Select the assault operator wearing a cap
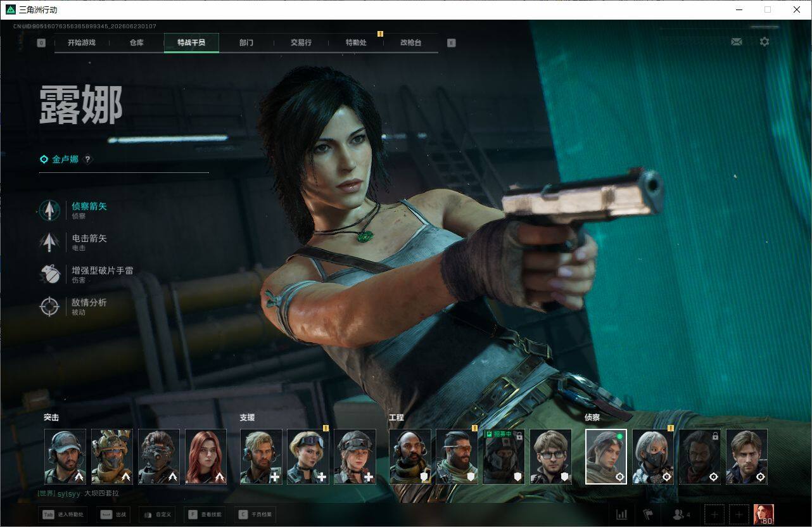The image size is (812, 527). click(x=65, y=457)
